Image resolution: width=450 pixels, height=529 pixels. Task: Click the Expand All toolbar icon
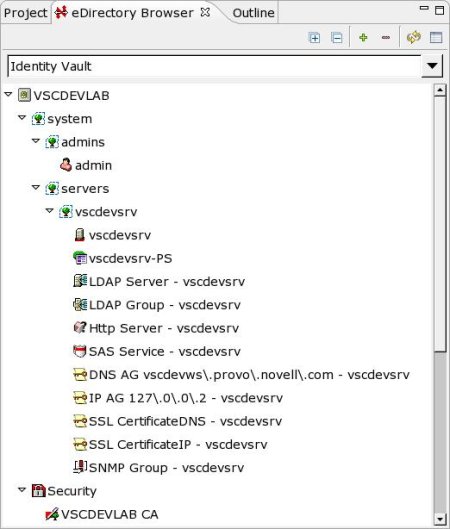[314, 37]
